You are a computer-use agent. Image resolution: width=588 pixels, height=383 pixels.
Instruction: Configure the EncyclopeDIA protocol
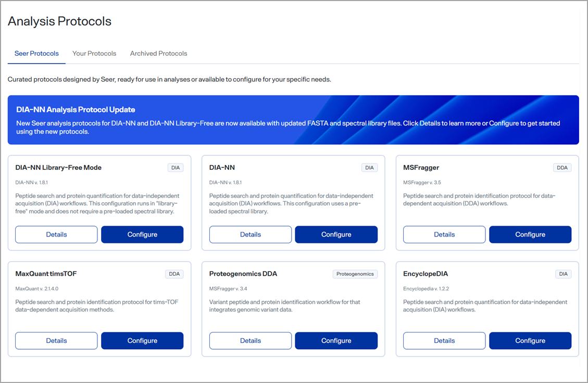(530, 341)
